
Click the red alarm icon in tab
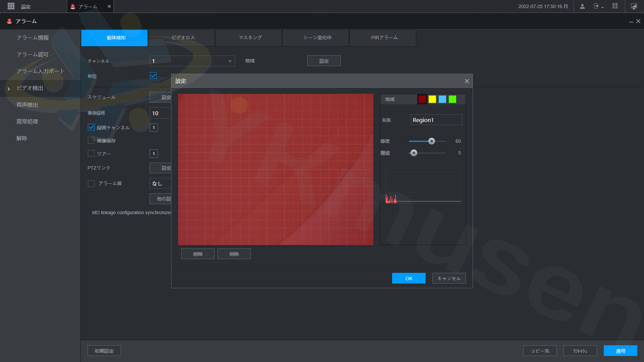pyautogui.click(x=73, y=6)
